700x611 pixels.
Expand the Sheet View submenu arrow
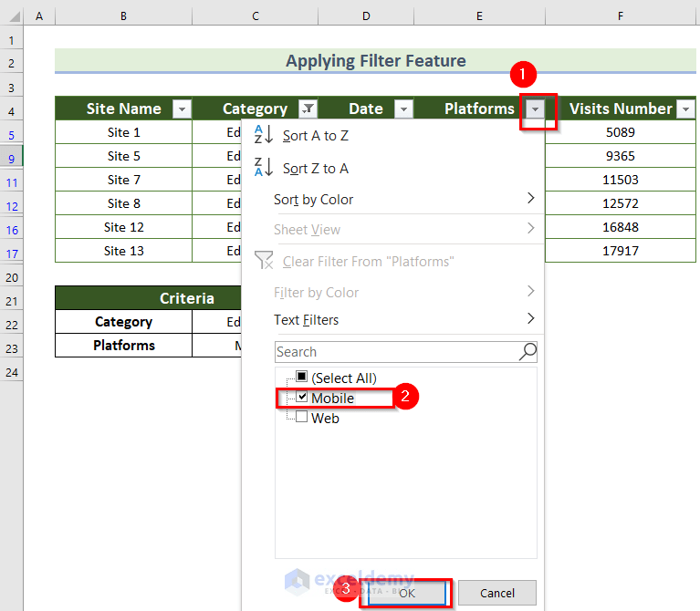[x=530, y=228]
